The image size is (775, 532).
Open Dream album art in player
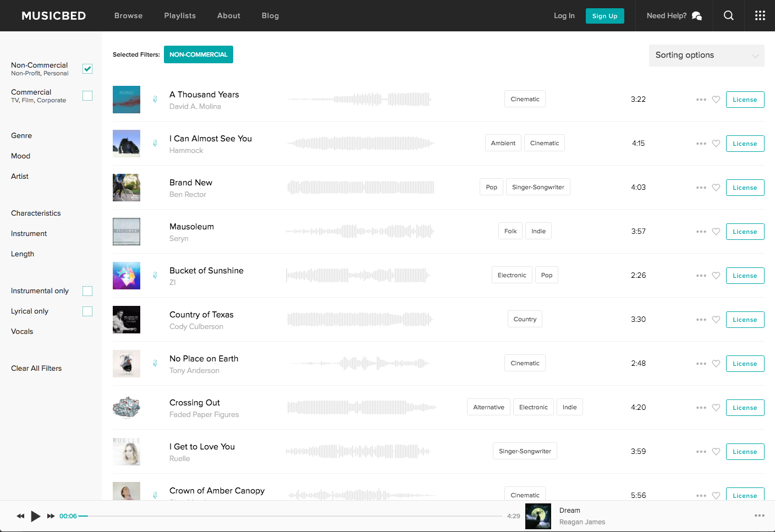click(538, 516)
